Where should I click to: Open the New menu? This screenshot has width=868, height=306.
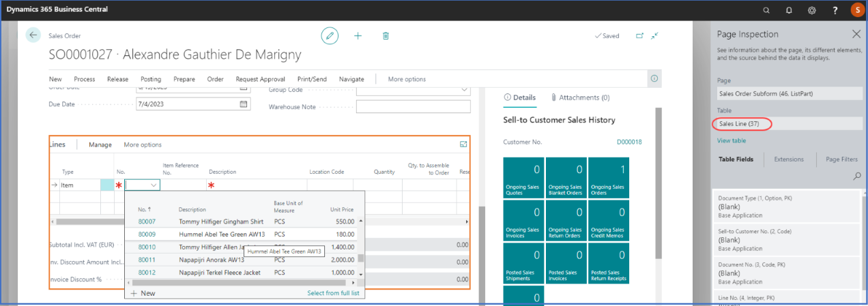[55, 79]
